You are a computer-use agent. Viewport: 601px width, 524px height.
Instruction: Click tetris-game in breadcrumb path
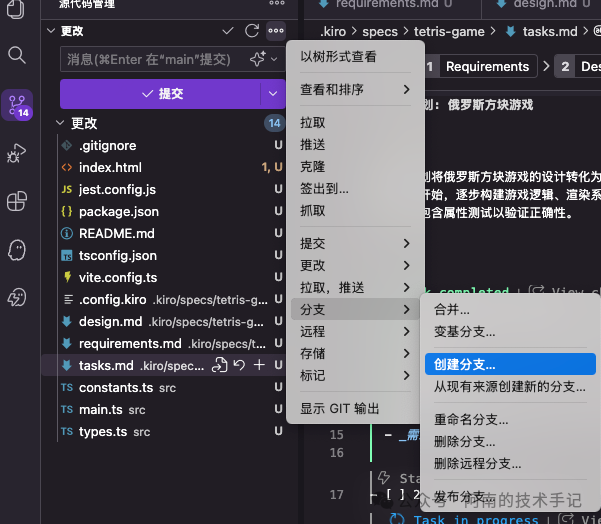[x=449, y=31]
